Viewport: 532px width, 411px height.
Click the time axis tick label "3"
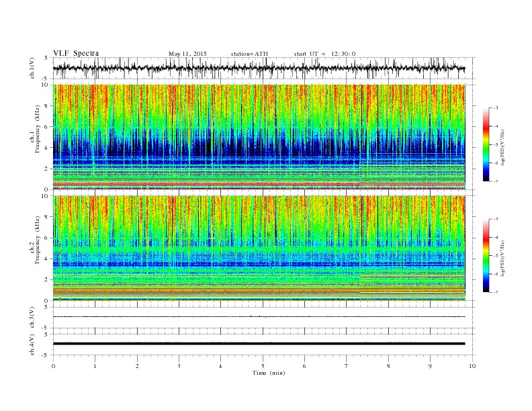click(x=179, y=366)
